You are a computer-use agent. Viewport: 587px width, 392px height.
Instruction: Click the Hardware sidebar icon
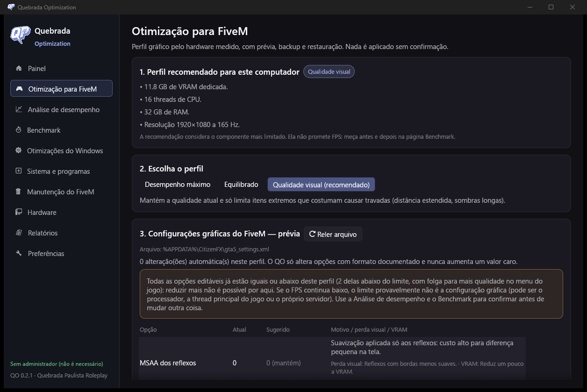pyautogui.click(x=19, y=212)
